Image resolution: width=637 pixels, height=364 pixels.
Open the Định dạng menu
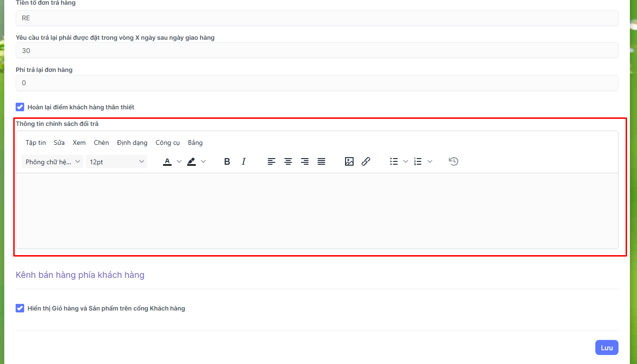coord(132,142)
